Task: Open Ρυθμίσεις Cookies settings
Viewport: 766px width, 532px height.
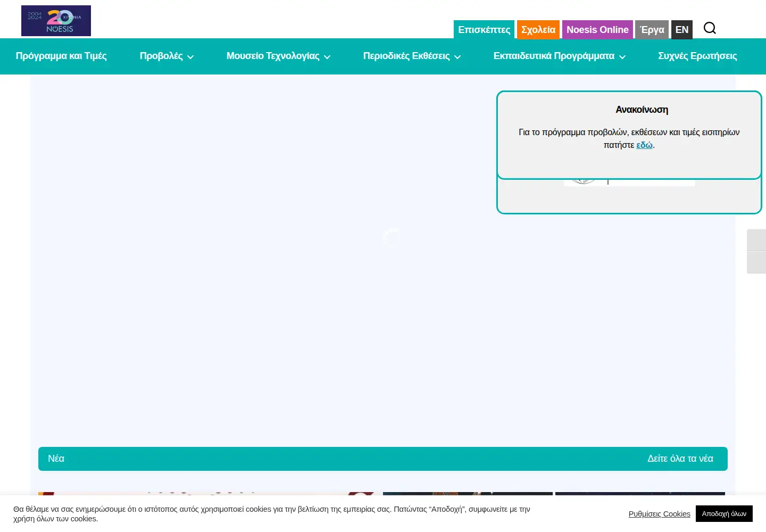Action: pos(659,514)
